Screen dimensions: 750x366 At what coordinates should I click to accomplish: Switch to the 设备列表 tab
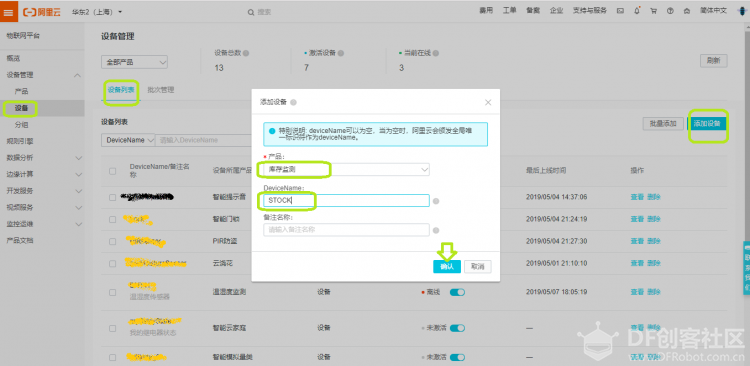(121, 89)
